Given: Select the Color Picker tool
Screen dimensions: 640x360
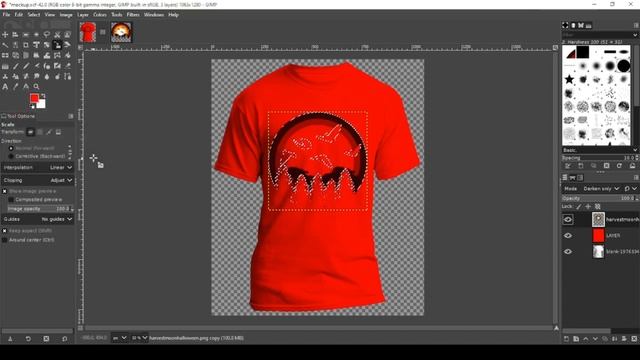Looking at the screenshot, I should point(16,87).
